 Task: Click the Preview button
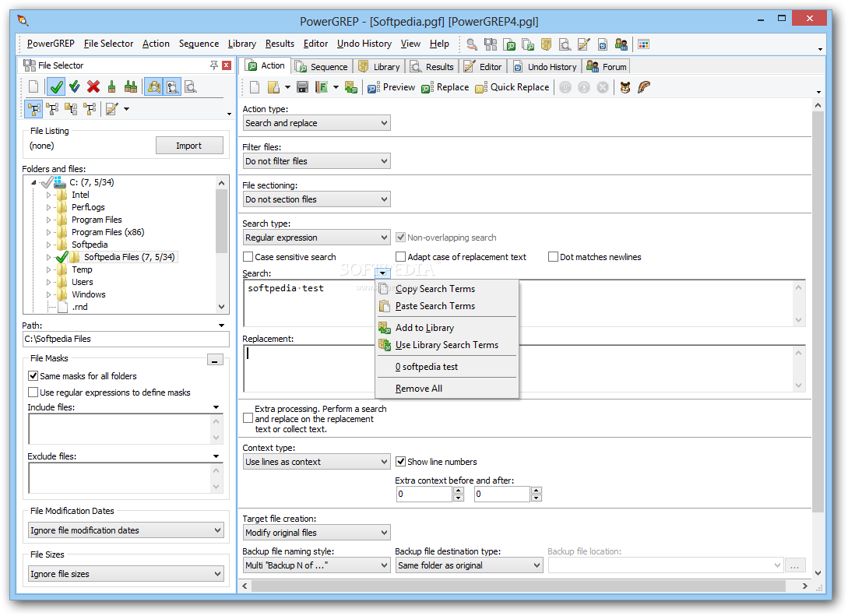[x=391, y=87]
